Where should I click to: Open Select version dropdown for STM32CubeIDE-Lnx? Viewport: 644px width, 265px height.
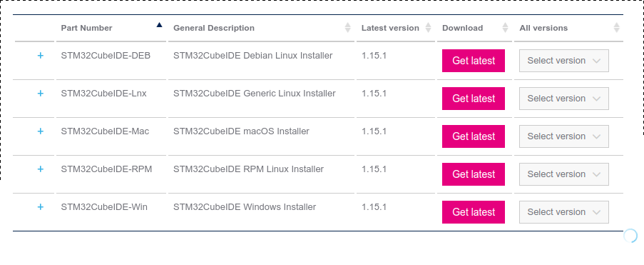pyautogui.click(x=564, y=99)
